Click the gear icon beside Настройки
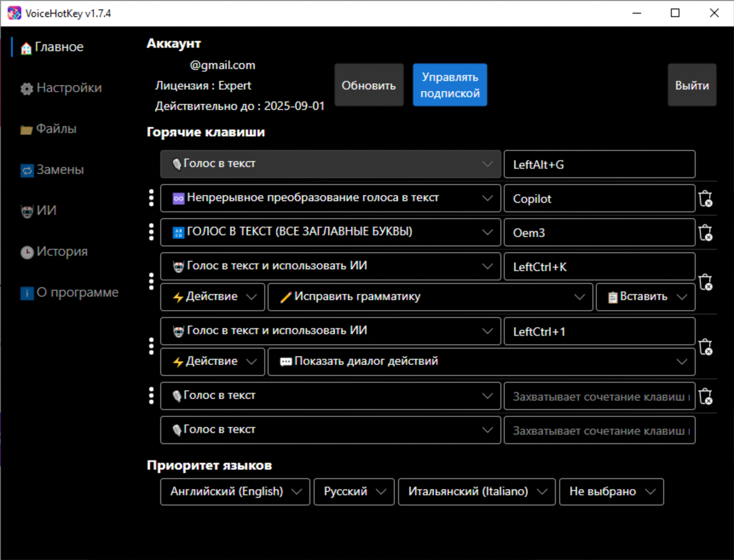The height and width of the screenshot is (560, 734). click(26, 89)
